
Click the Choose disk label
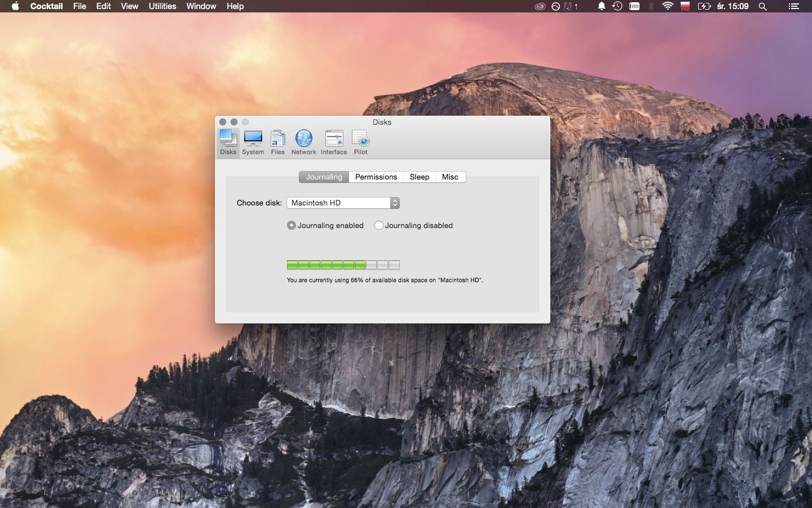pyautogui.click(x=259, y=203)
